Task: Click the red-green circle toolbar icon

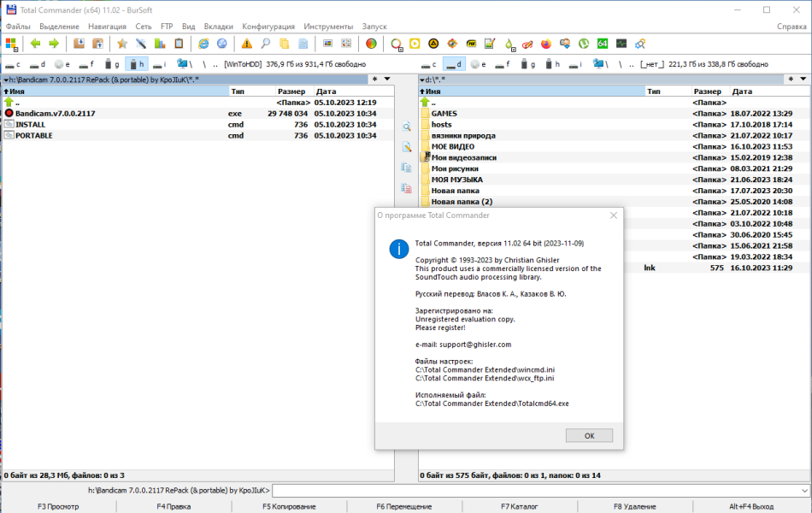Action: (x=371, y=44)
